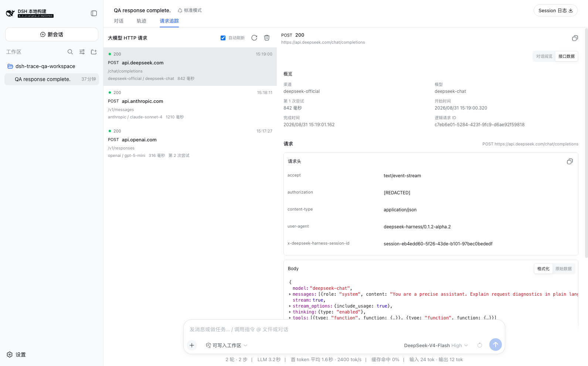Click the DSH whale logo
Viewport: 588px width, 366px height.
(x=10, y=13)
